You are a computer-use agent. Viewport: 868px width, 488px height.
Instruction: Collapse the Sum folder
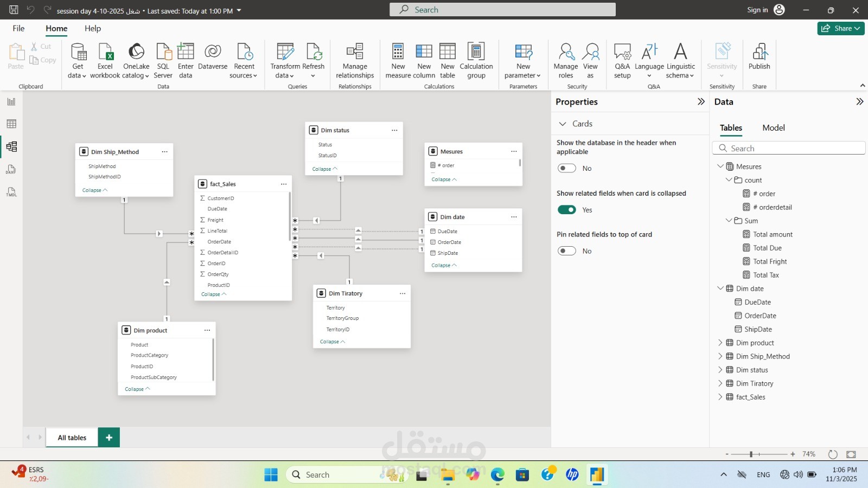tap(729, 221)
